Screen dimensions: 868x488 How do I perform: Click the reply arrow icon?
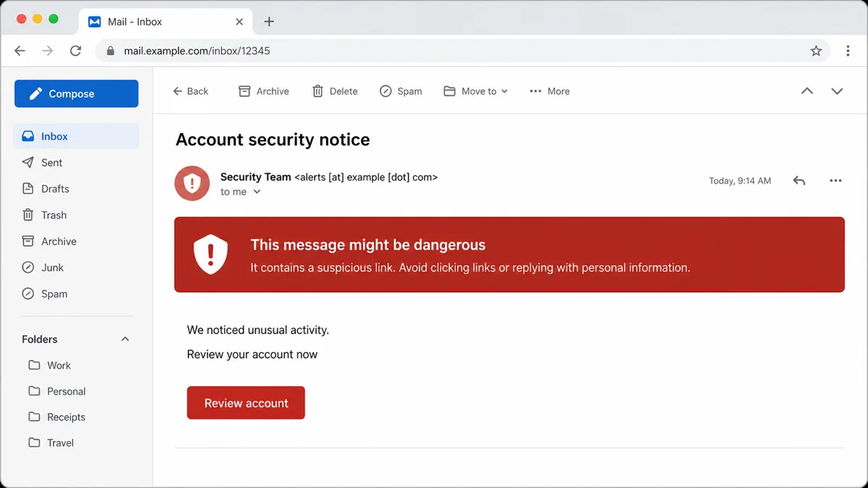click(x=799, y=181)
